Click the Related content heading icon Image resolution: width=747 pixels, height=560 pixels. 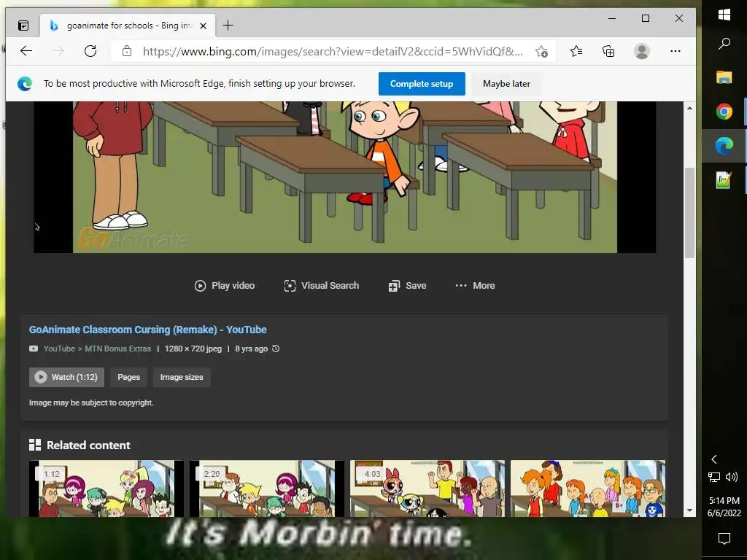coord(35,446)
